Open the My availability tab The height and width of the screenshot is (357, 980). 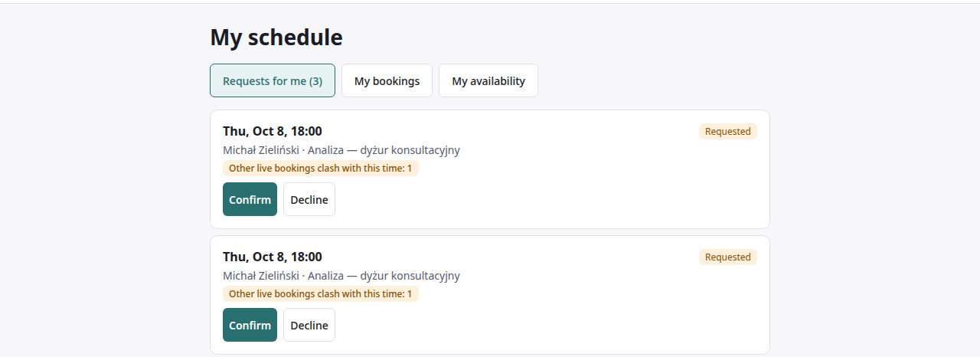pyautogui.click(x=488, y=80)
